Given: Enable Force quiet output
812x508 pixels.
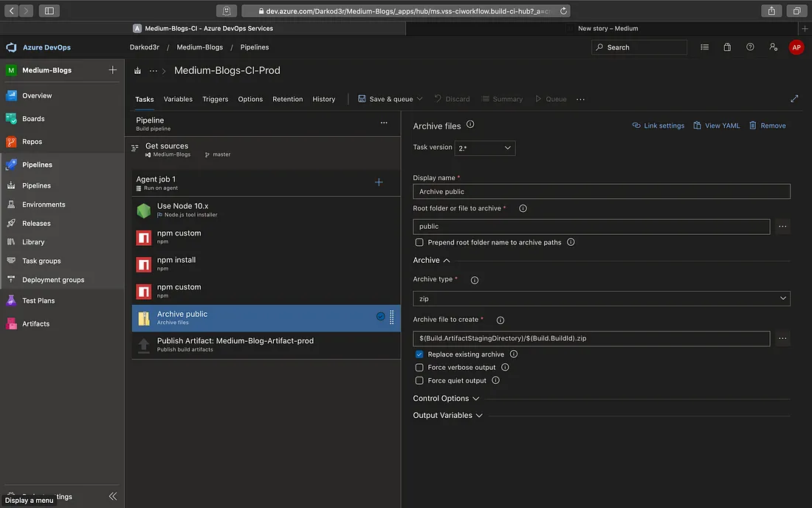Looking at the screenshot, I should click(419, 380).
